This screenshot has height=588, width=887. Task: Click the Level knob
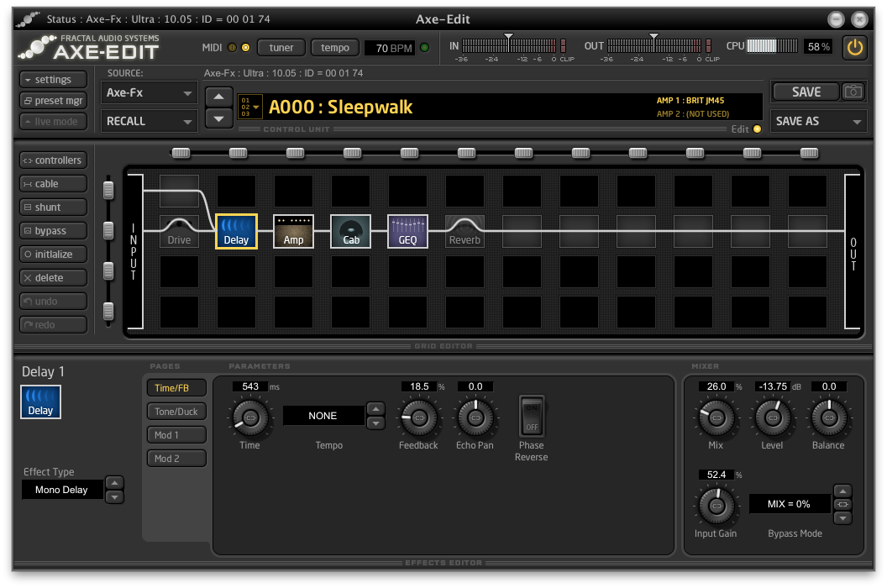coord(772,417)
